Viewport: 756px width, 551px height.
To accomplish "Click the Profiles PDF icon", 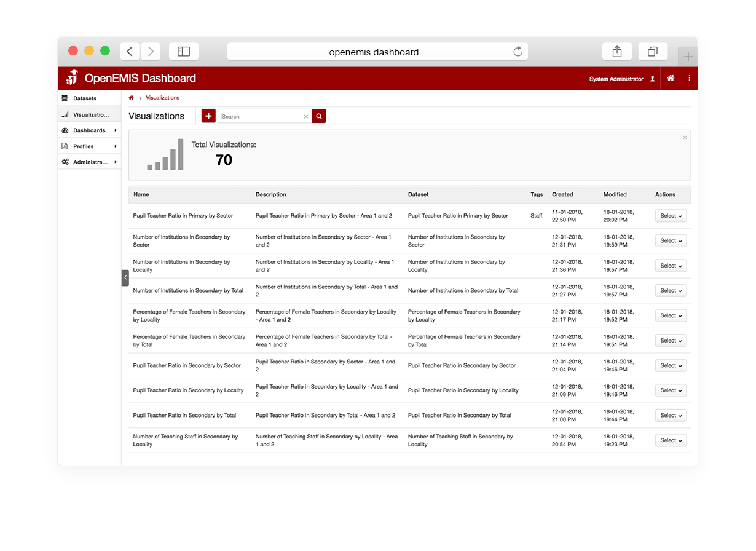I will (65, 146).
